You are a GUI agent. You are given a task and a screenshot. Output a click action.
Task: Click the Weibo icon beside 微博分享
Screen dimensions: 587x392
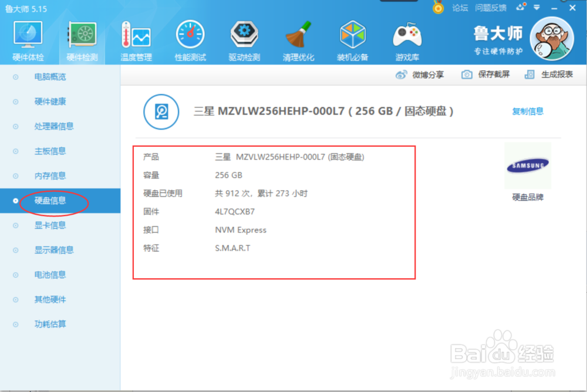[x=401, y=75]
